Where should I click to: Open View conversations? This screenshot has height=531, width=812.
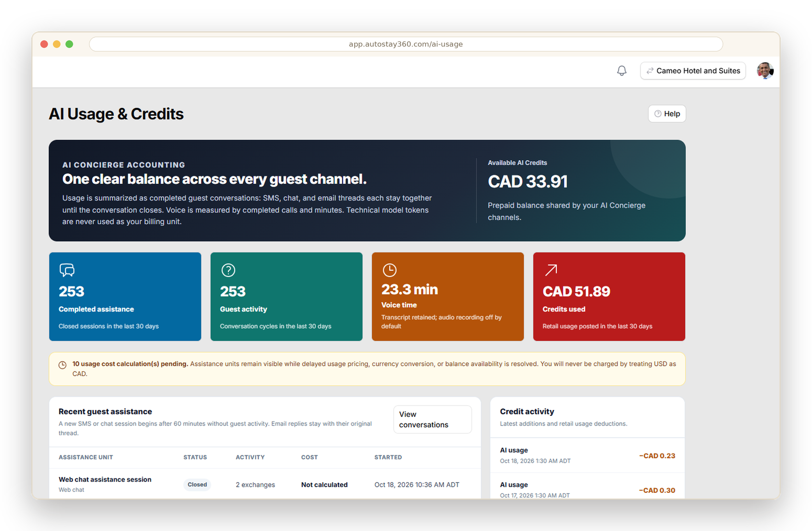pos(432,419)
